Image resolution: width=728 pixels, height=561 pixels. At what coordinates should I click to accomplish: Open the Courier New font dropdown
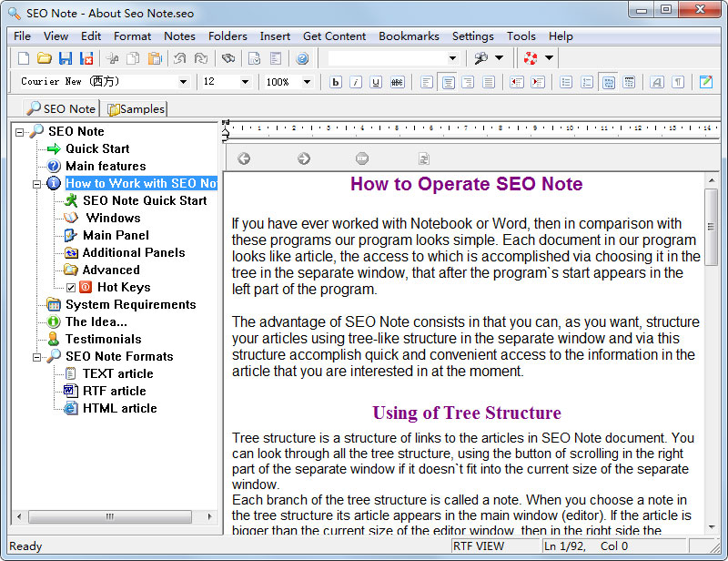(183, 82)
